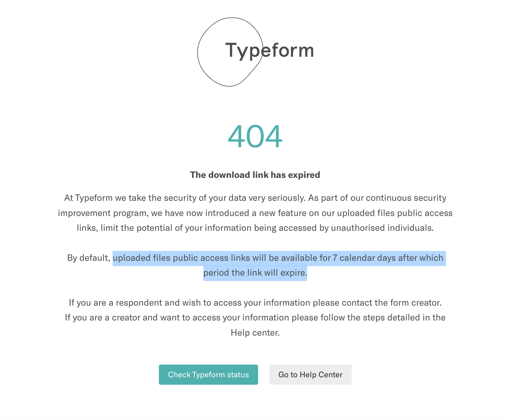
Task: Click the phrase steps detailed in the
Action: (x=404, y=318)
